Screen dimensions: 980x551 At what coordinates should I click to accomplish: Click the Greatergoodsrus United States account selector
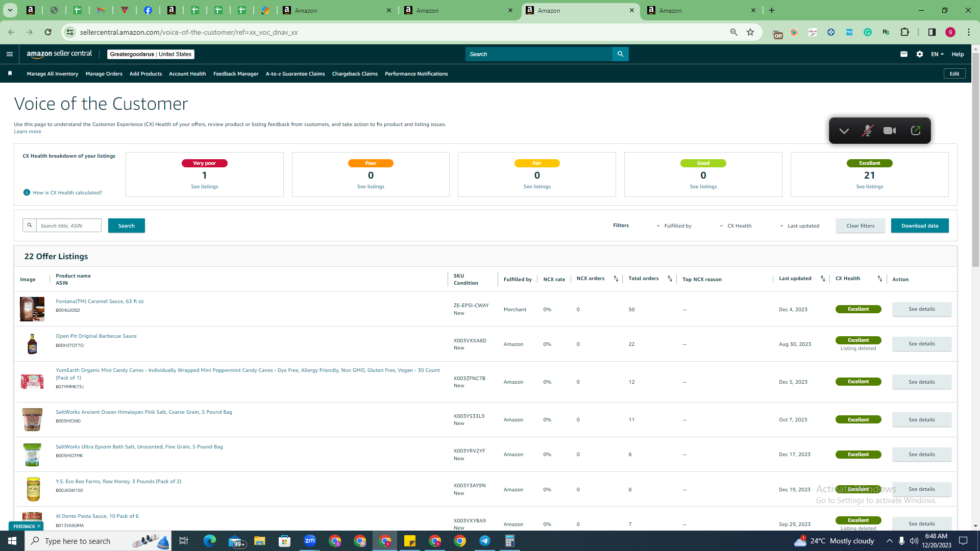point(151,54)
